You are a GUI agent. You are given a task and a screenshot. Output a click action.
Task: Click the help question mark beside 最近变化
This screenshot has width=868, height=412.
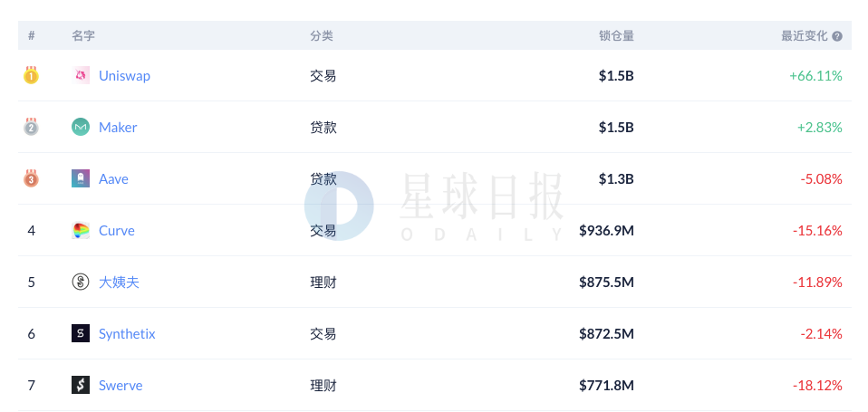click(x=837, y=36)
